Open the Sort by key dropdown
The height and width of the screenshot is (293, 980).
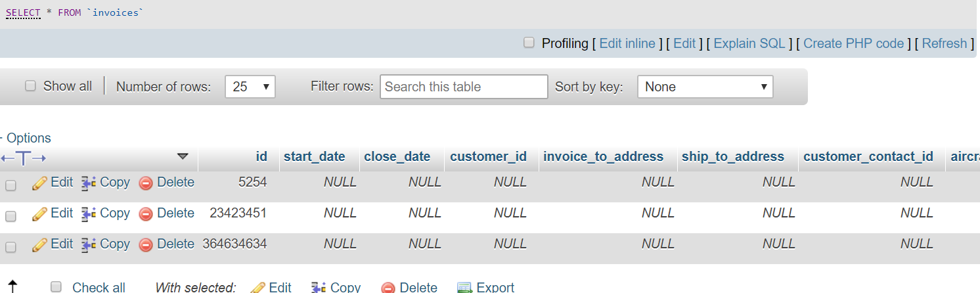click(x=705, y=87)
